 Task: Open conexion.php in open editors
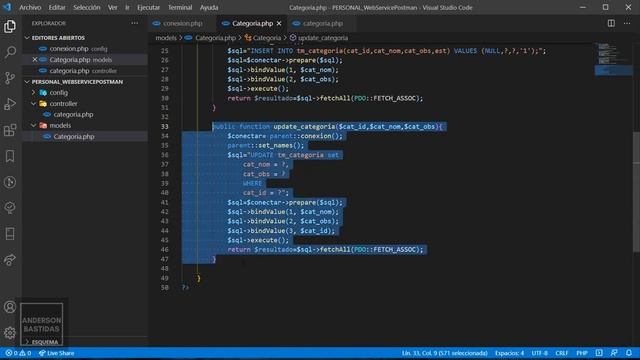(84, 49)
